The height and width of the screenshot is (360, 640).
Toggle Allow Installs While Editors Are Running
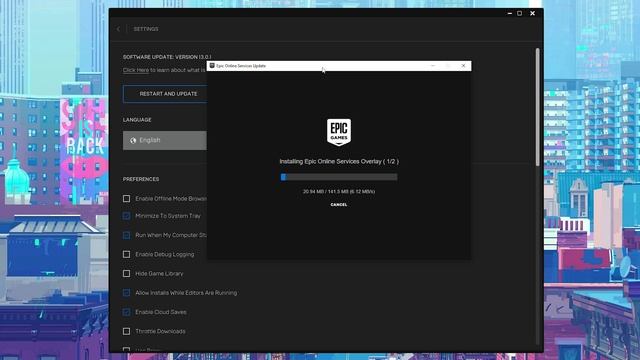[127, 293]
